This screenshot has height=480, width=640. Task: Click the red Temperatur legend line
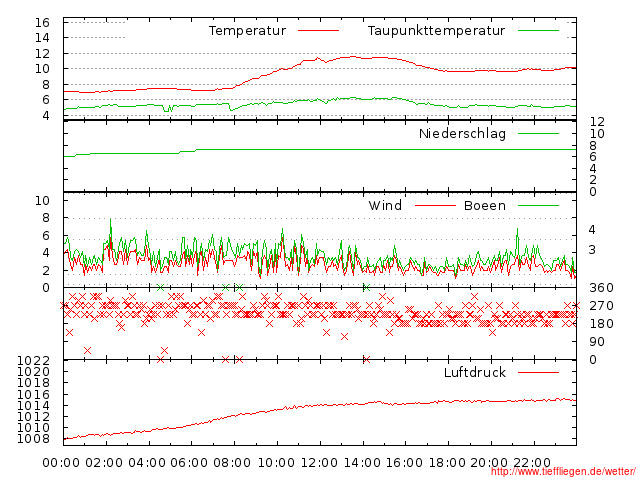point(318,31)
